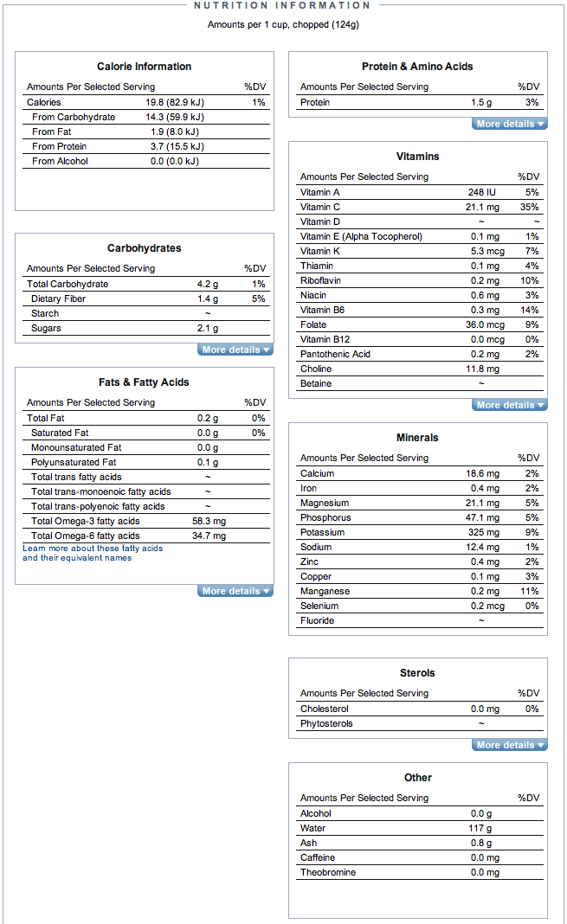
Task: Expand More details under Carbohydrates
Action: click(x=235, y=350)
